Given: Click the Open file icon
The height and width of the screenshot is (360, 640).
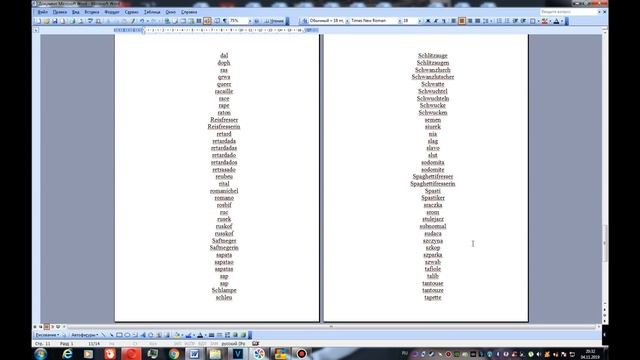Looking at the screenshot, I should (46, 21).
